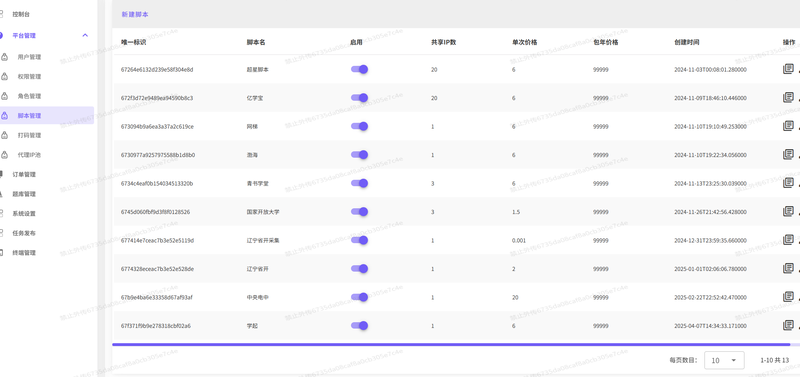The width and height of the screenshot is (800, 377).
Task: Open 订单管理 in the sidebar
Action: [x=24, y=174]
